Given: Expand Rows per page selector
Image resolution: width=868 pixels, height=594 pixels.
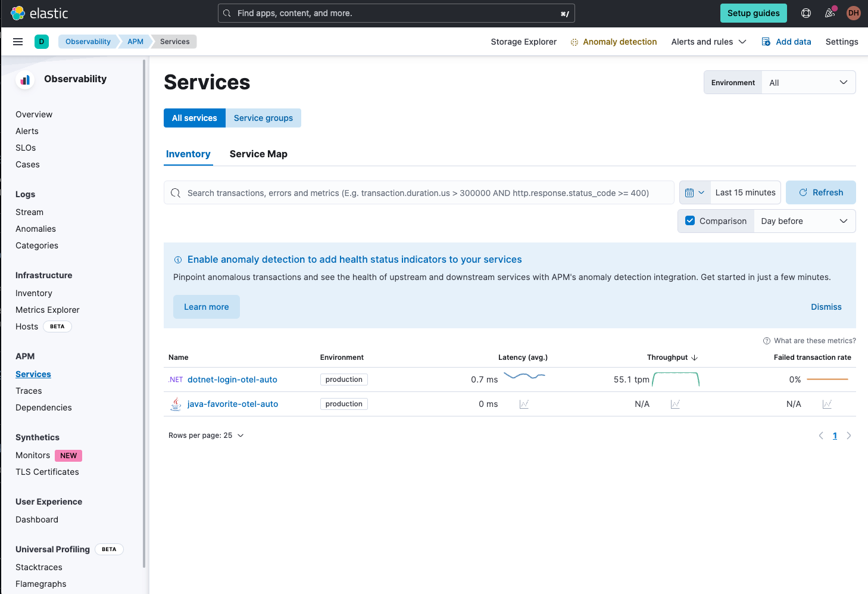Looking at the screenshot, I should click(x=206, y=436).
